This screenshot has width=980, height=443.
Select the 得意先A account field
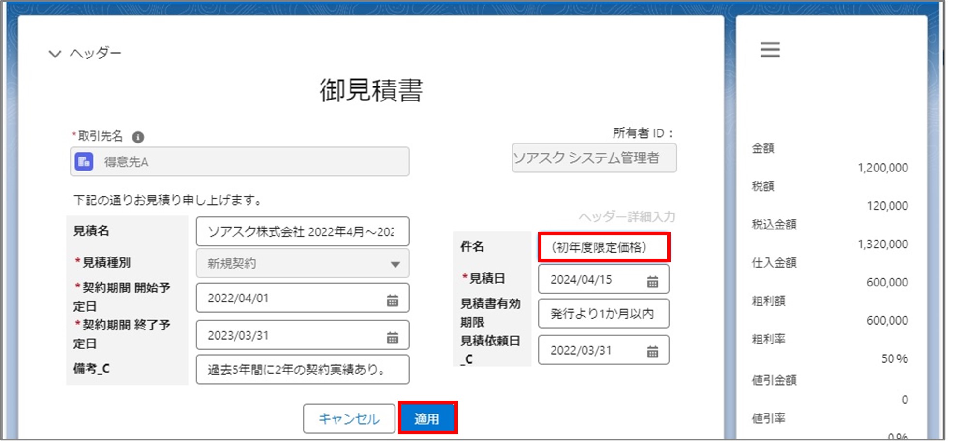(x=240, y=162)
